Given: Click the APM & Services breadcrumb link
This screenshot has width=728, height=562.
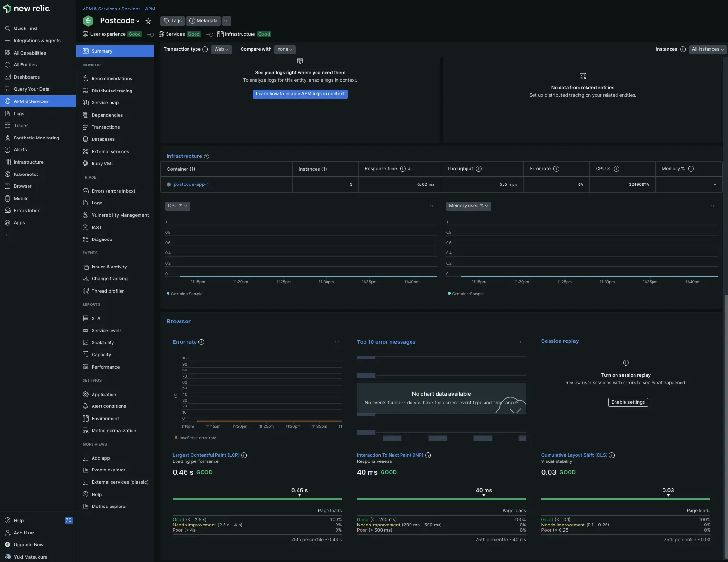Looking at the screenshot, I should 100,9.
